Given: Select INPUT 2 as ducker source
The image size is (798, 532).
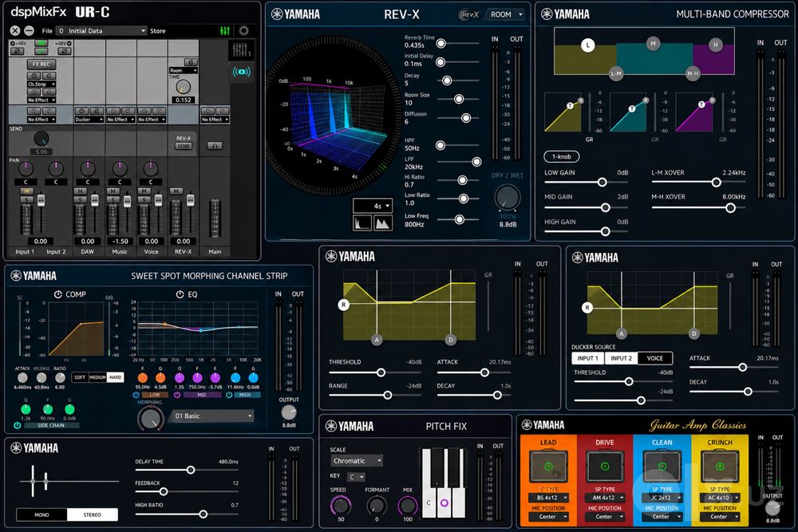Looking at the screenshot, I should [x=621, y=358].
